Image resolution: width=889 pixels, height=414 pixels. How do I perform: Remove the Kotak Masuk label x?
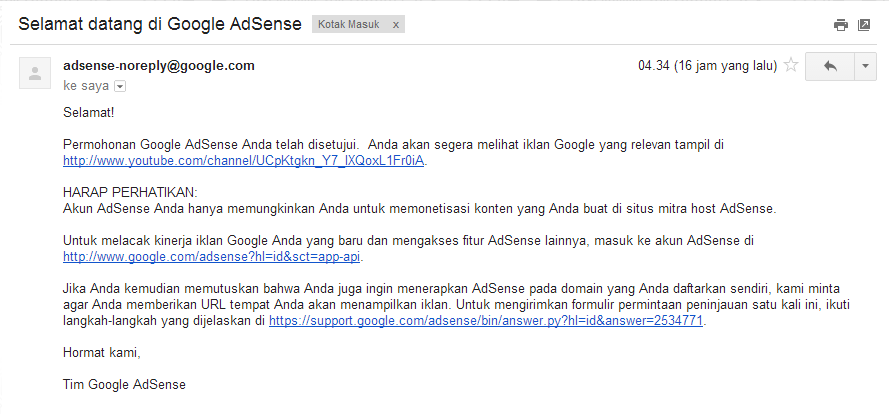(396, 24)
